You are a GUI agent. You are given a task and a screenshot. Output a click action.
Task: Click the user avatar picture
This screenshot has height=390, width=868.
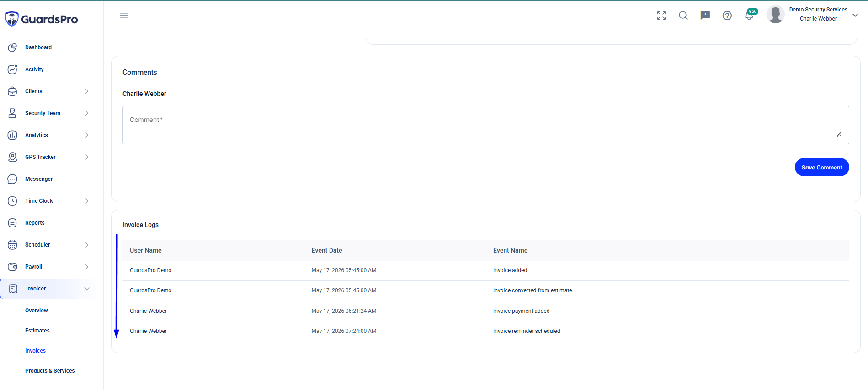coord(776,15)
